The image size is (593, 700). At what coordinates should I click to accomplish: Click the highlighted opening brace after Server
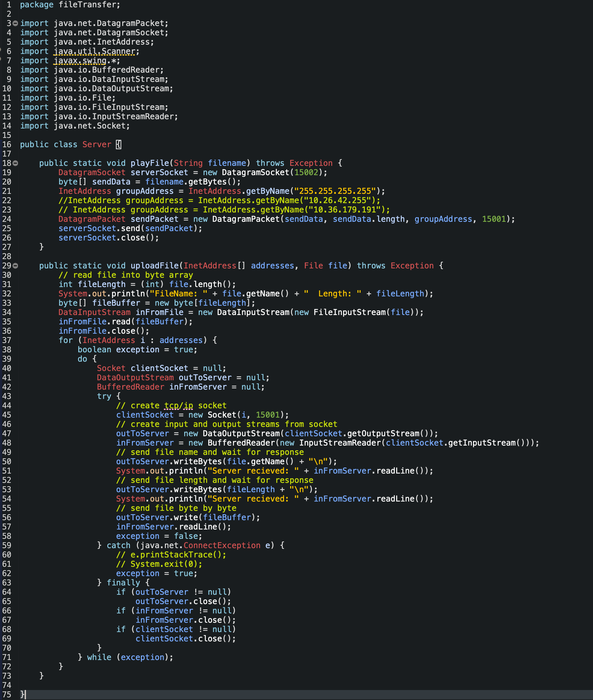click(x=119, y=145)
